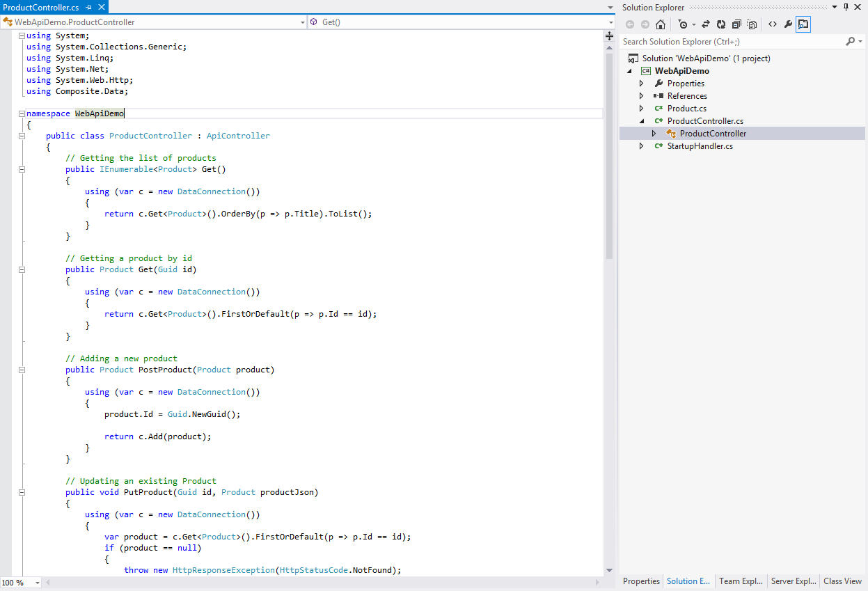Viewport: 868px width, 591px height.
Task: Click Sync with Active Document arrows icon
Action: coord(705,24)
